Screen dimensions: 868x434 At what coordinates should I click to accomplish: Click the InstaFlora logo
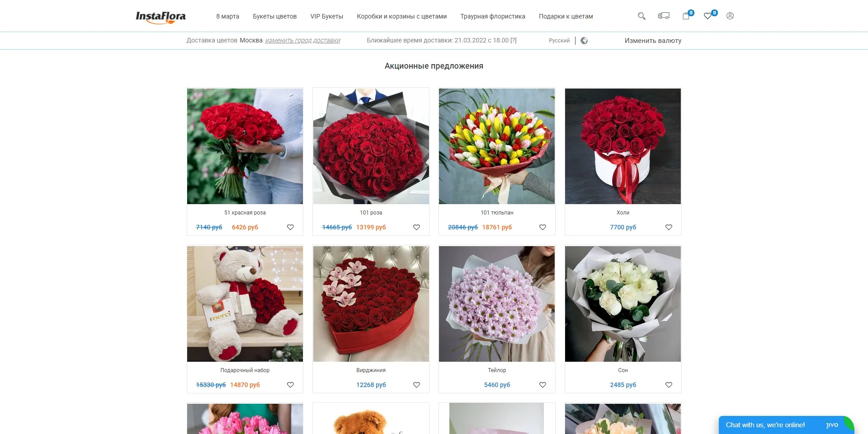160,17
